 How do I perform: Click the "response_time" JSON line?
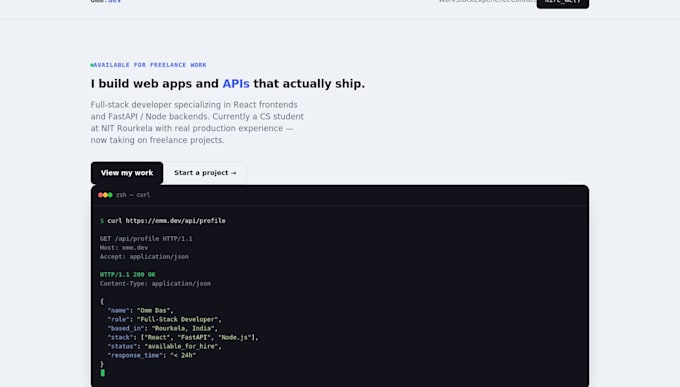(x=151, y=355)
